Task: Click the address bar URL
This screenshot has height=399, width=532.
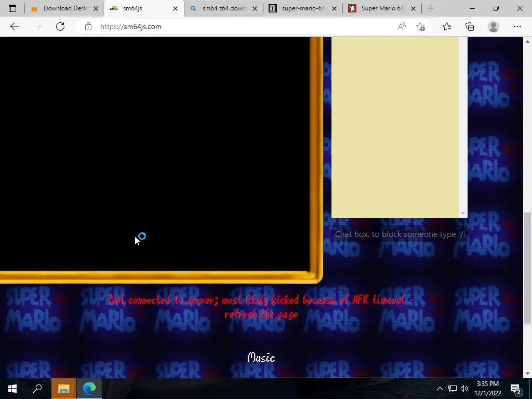Action: point(130,26)
